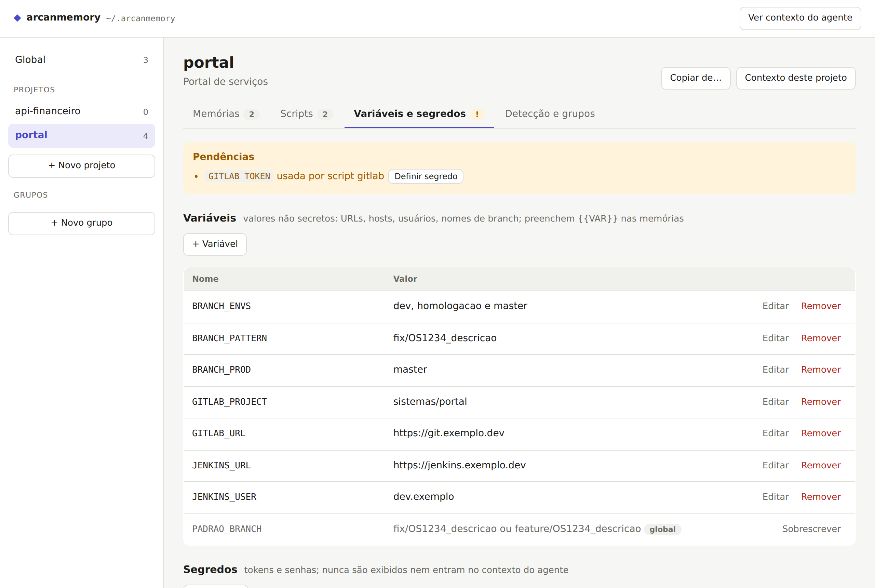Edit the GITLAB_PROJECT variable

pos(775,402)
